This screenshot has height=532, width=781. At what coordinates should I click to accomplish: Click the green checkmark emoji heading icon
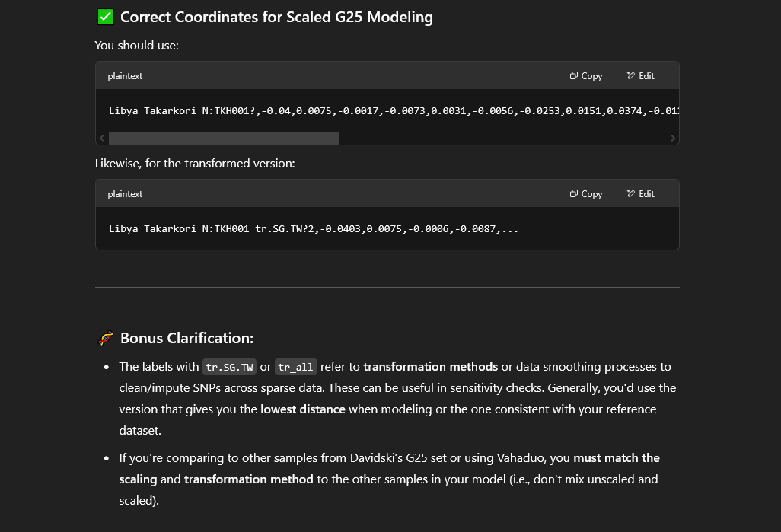click(x=105, y=17)
